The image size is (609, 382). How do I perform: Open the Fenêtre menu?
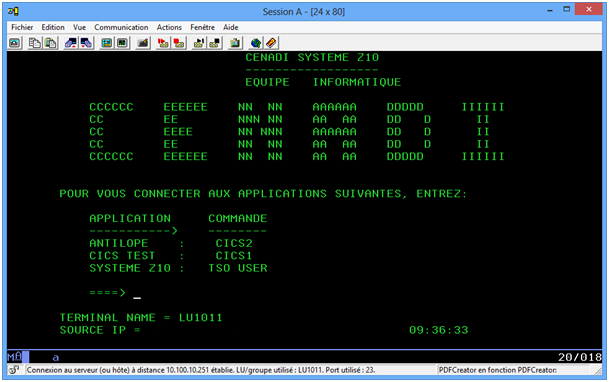point(202,27)
